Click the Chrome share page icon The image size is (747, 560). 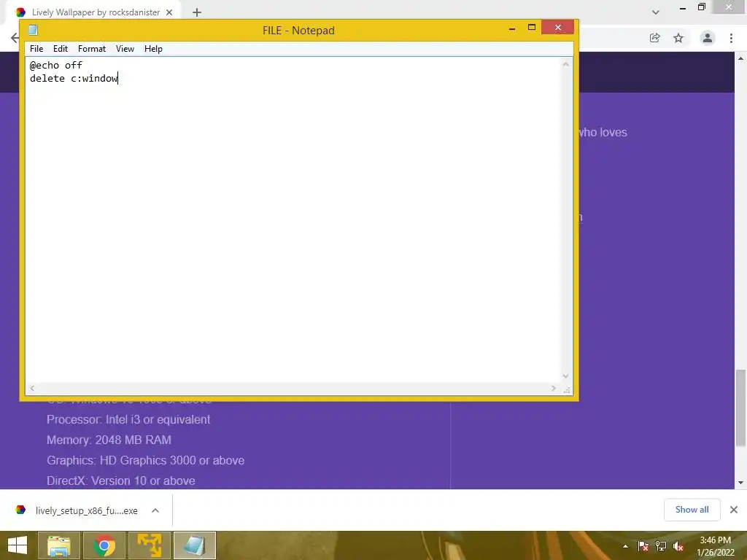click(654, 38)
